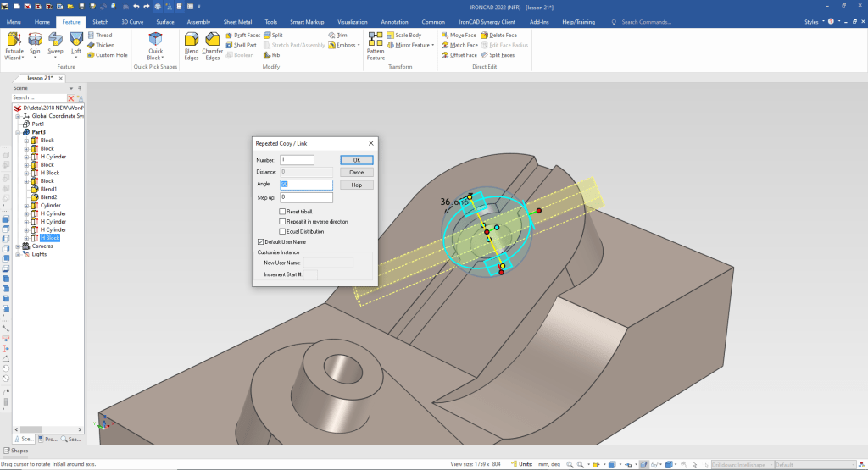The height and width of the screenshot is (470, 868).
Task: Click the Custom Hole tool
Action: pos(111,55)
